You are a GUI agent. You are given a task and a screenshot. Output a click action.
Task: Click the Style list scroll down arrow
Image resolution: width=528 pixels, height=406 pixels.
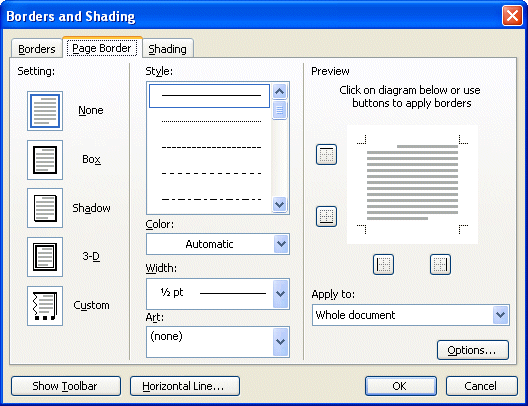pyautogui.click(x=280, y=204)
